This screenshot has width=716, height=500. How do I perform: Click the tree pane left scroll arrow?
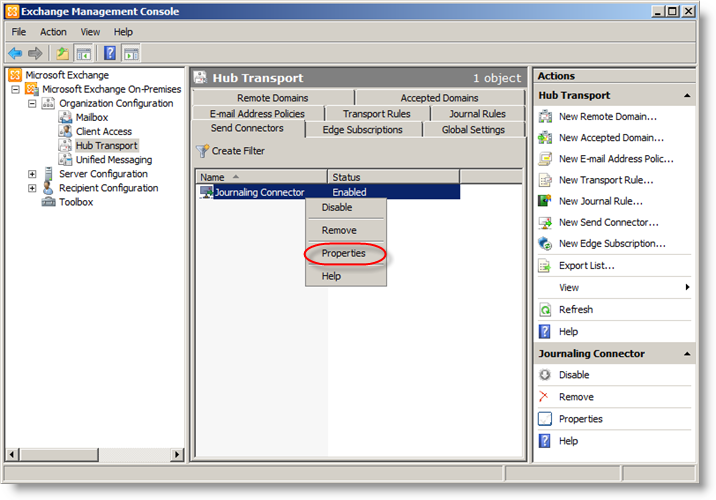pos(12,454)
